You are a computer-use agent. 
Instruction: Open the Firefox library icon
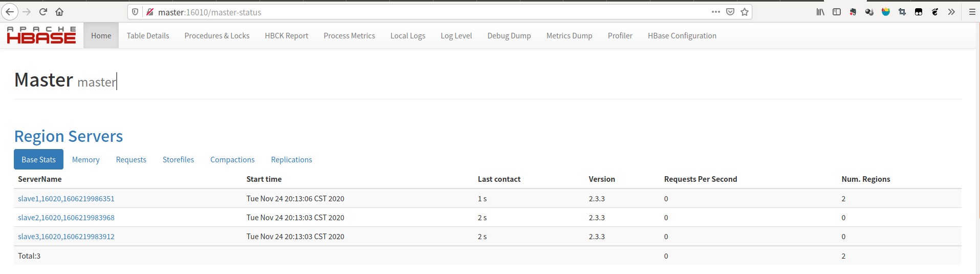tap(820, 12)
